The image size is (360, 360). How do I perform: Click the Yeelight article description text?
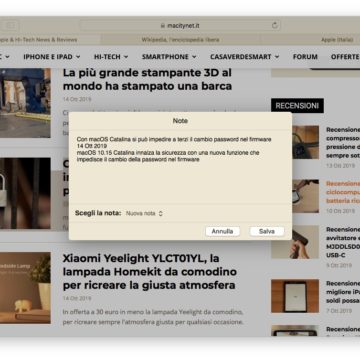[153, 317]
